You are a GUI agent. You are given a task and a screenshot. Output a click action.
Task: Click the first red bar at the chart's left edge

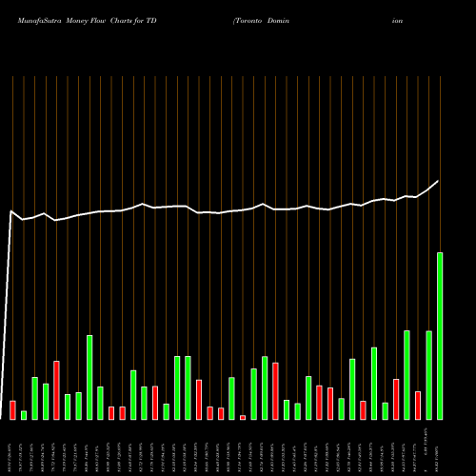[x=12, y=410]
